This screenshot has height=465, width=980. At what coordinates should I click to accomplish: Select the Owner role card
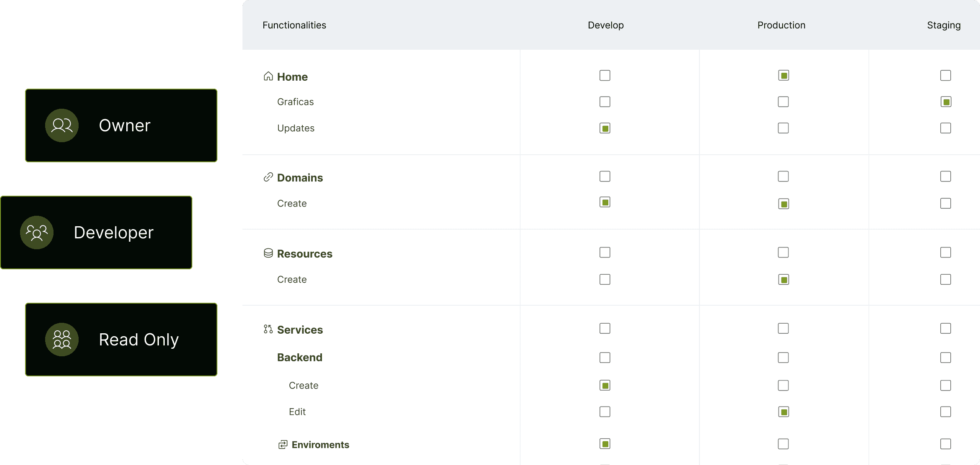point(121,125)
